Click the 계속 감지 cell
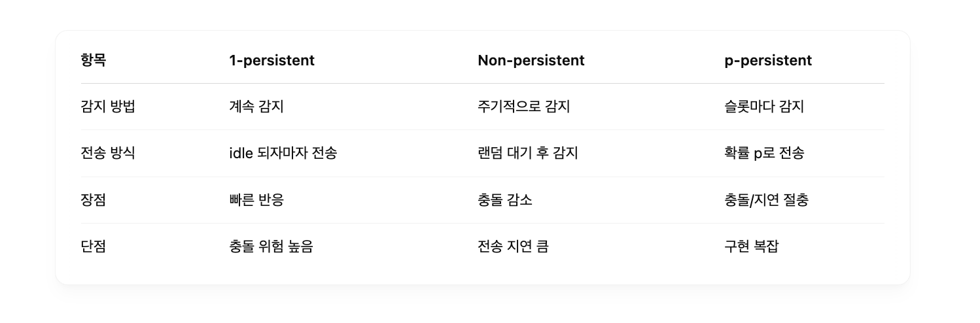This screenshot has width=980, height=323. (256, 107)
